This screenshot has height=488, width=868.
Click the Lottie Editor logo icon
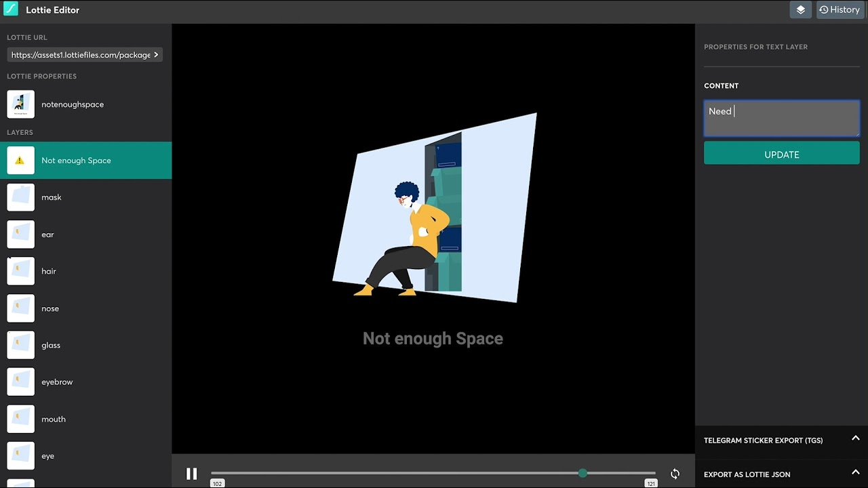pos(11,9)
